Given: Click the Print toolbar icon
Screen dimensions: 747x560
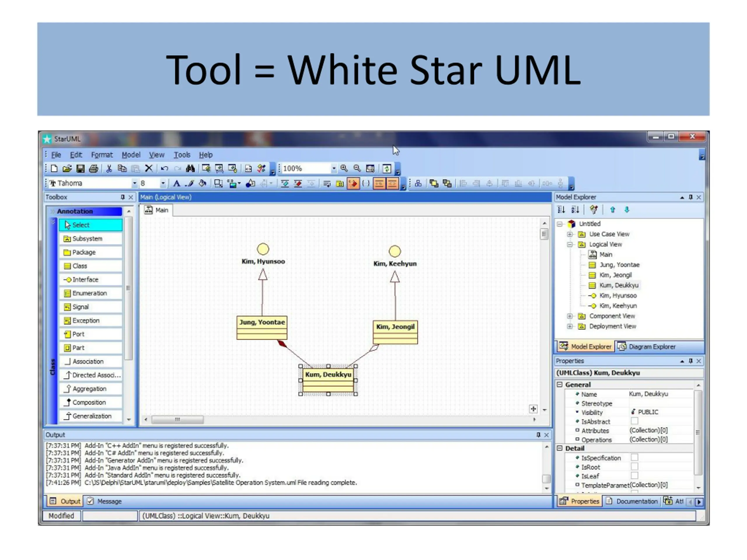Looking at the screenshot, I should 94,169.
